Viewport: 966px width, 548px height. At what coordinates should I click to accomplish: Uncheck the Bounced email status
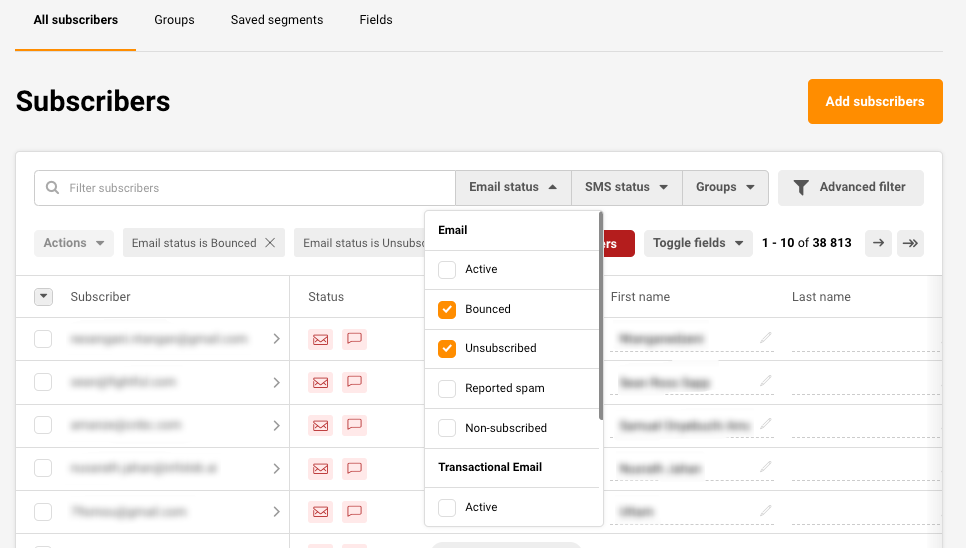(x=447, y=310)
